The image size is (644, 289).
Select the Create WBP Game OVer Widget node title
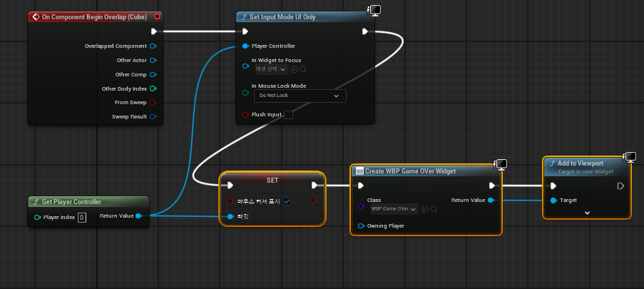pos(410,171)
